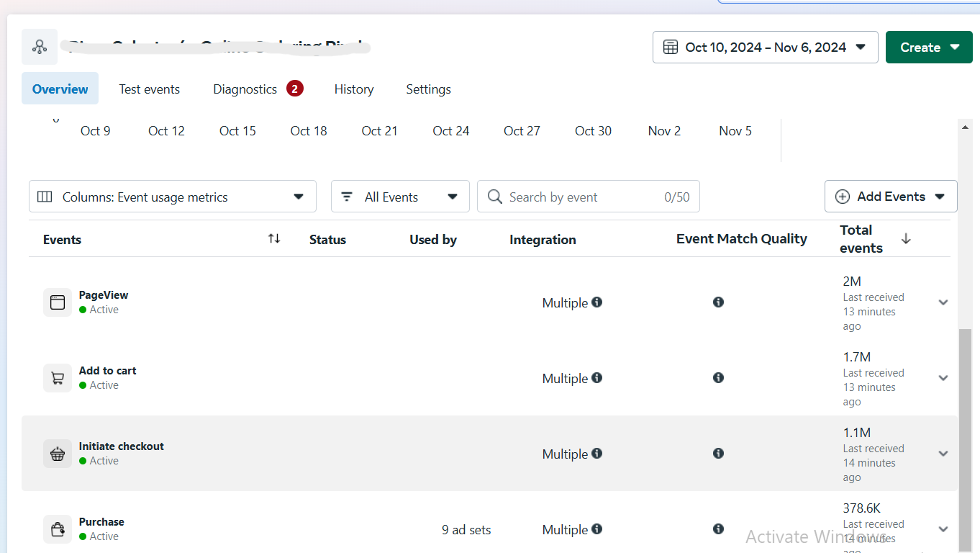Expand the PageView event row
The width and height of the screenshot is (980, 553).
[943, 302]
